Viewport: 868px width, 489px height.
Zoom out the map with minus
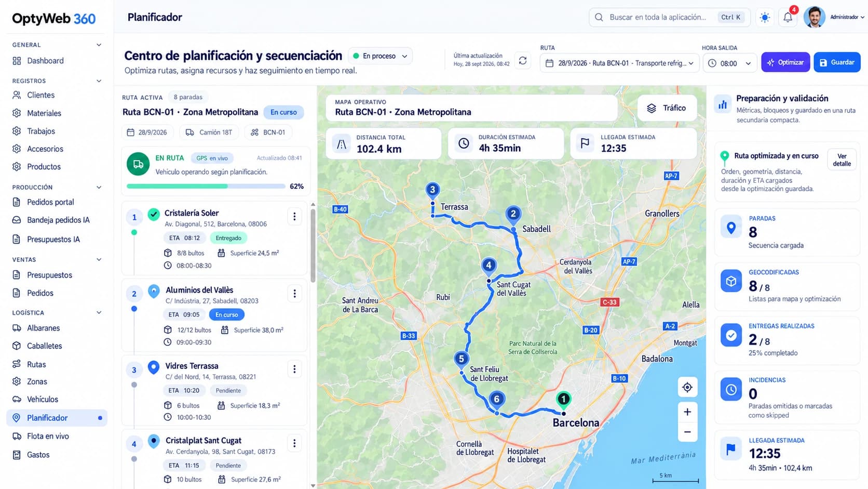click(x=687, y=432)
